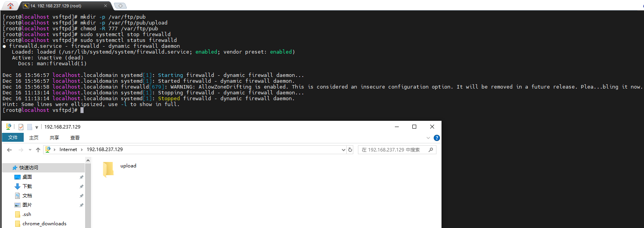Unpin 下载 from quick access
Viewport: 644px width, 228px height.
pyautogui.click(x=81, y=187)
